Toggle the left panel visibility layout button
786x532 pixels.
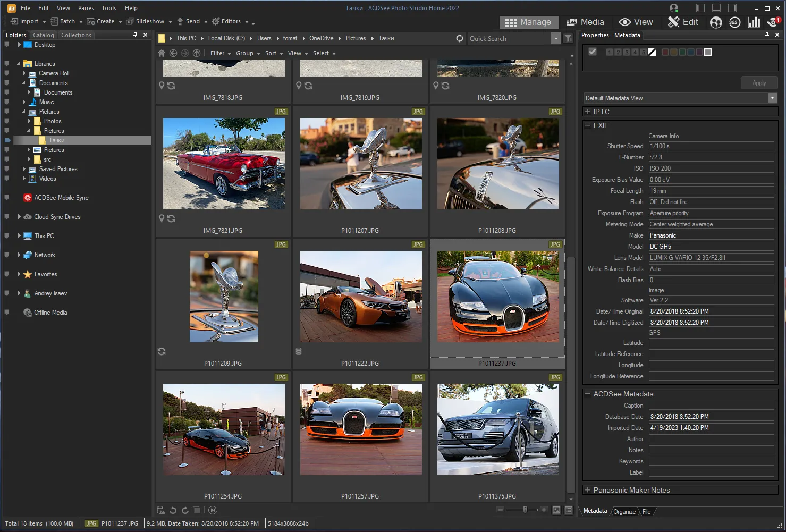click(700, 8)
